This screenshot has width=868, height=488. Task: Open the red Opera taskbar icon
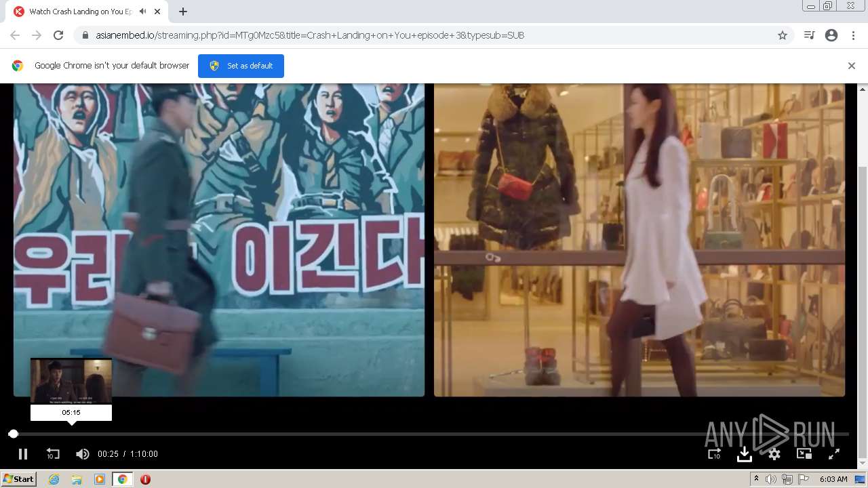click(x=145, y=479)
